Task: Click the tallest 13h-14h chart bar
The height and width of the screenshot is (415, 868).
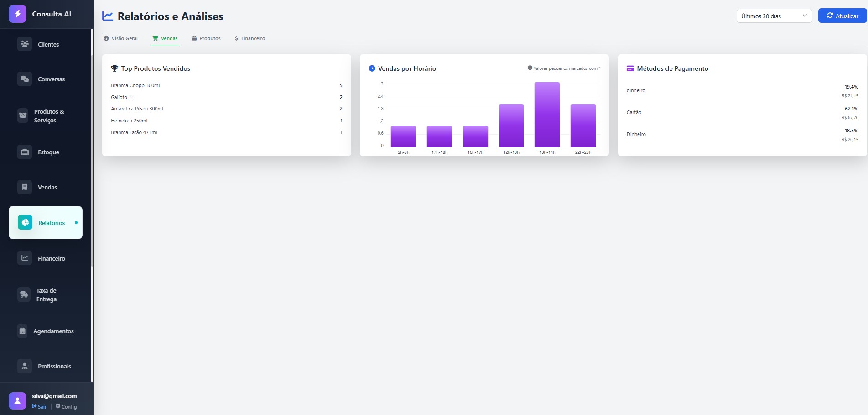Action: point(547,115)
